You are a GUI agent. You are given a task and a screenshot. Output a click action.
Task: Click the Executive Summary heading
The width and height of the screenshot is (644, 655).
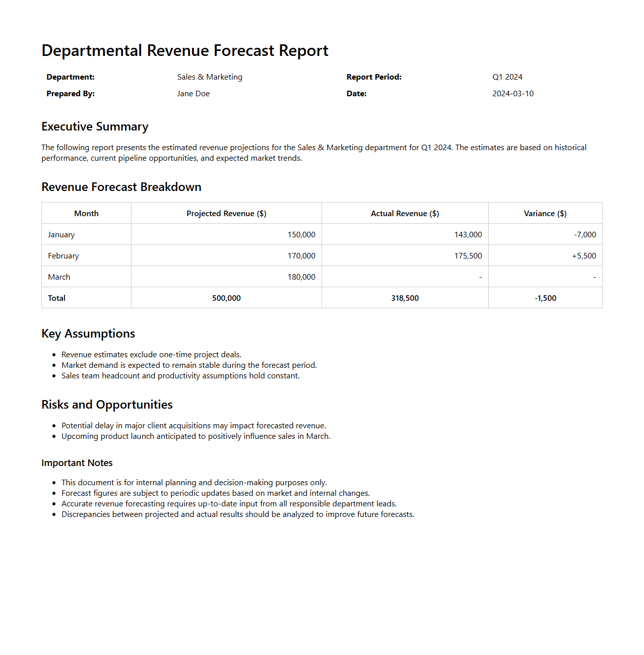pos(95,126)
